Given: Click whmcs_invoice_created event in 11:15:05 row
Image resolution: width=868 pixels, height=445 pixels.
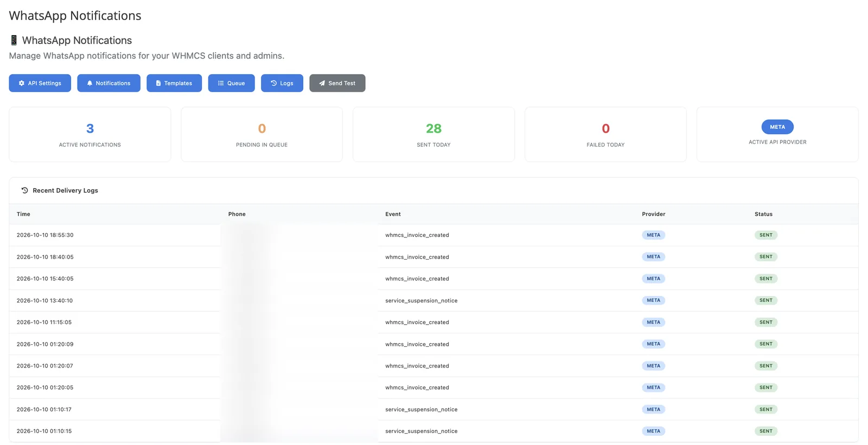Looking at the screenshot, I should (417, 322).
